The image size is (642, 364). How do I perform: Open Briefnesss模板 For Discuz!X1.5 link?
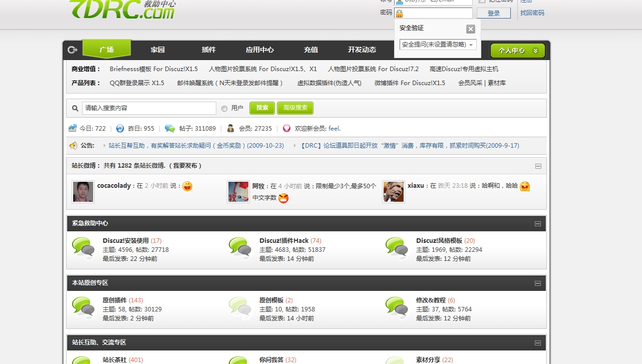(154, 69)
